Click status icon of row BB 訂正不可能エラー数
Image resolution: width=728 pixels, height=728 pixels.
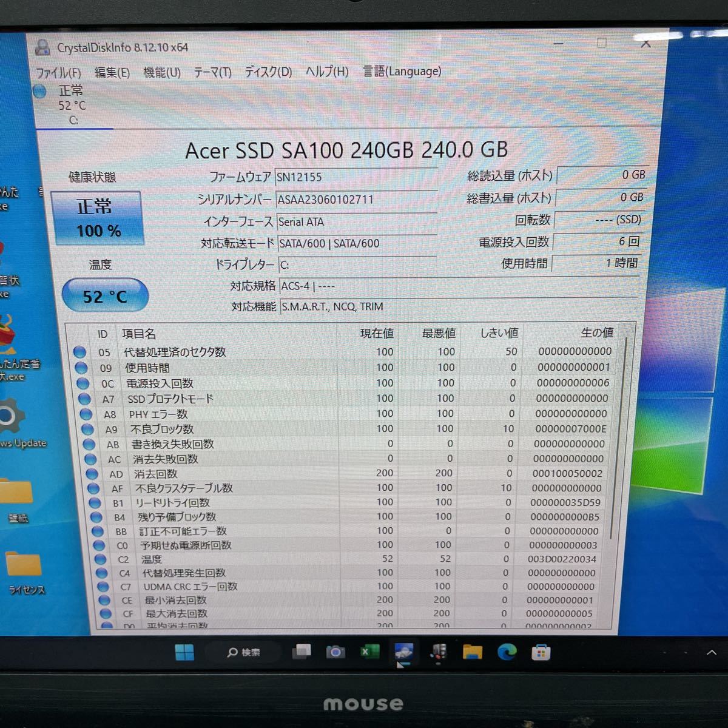tap(97, 531)
